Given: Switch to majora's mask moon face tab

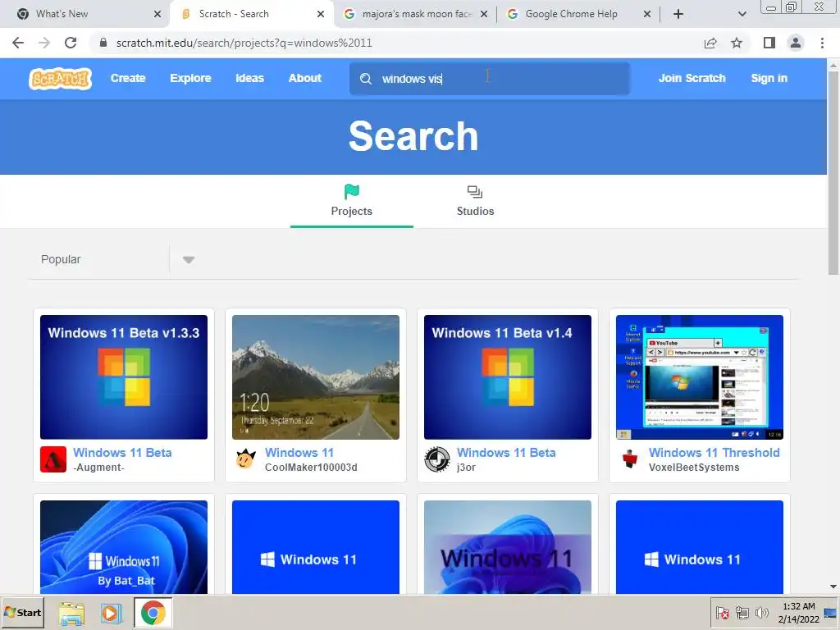Looking at the screenshot, I should click(x=415, y=14).
